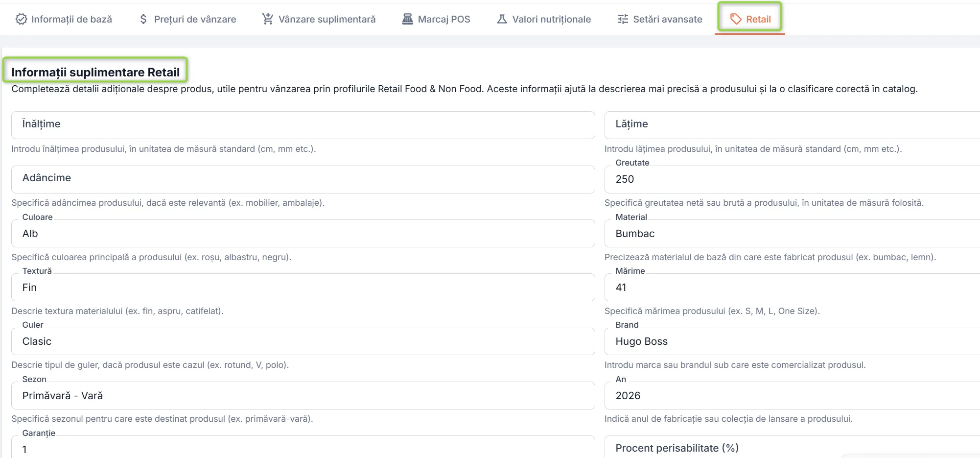The image size is (980, 458).
Task: Click the hint 'Specifică adâncimea produsului'
Action: point(168,203)
